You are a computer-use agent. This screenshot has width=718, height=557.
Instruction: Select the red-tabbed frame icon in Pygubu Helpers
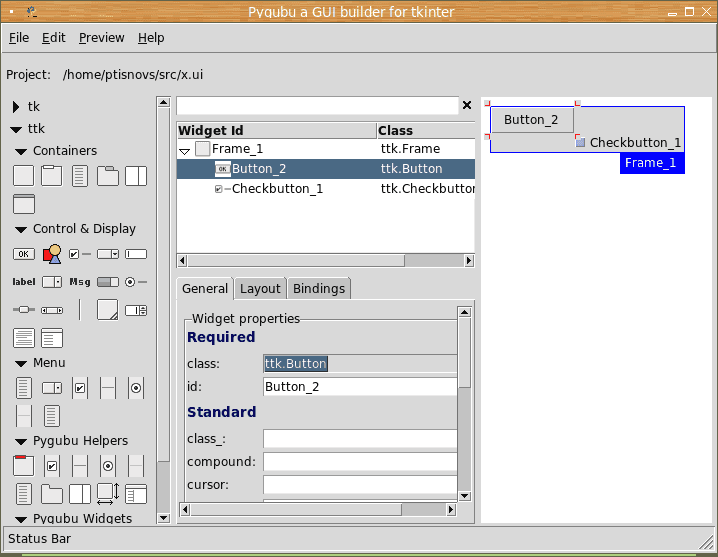click(x=23, y=466)
